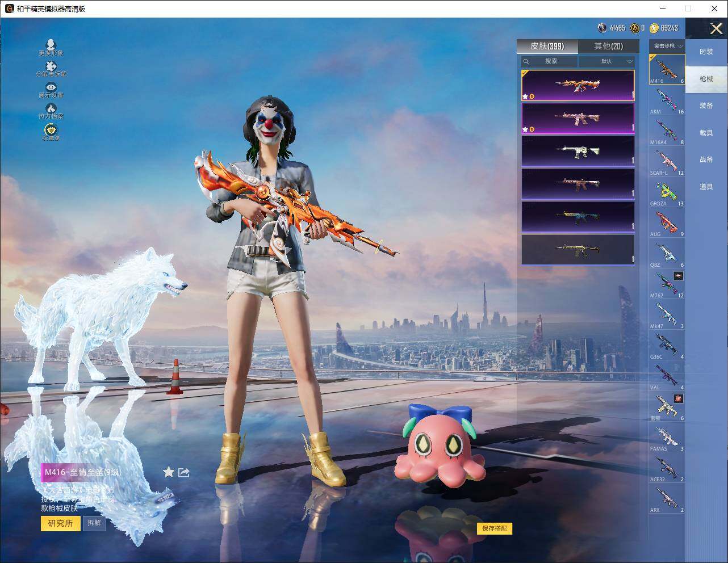The image size is (728, 563).
Task: Select the M416 weapon icon
Action: click(x=667, y=69)
